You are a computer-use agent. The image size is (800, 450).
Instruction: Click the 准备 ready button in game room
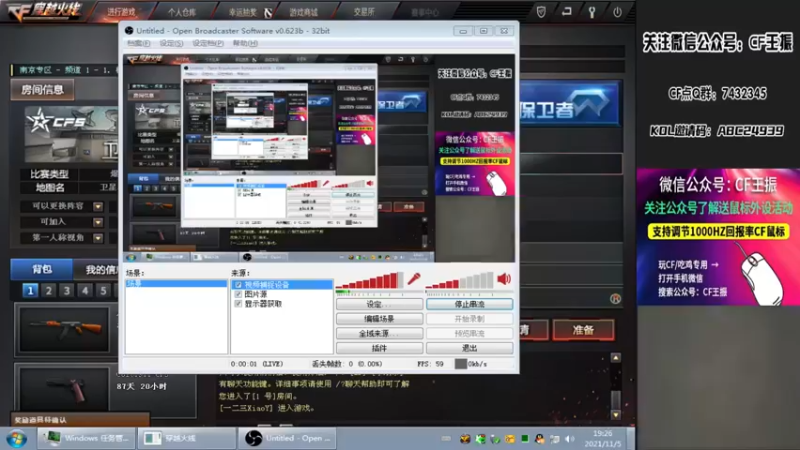[x=583, y=330]
